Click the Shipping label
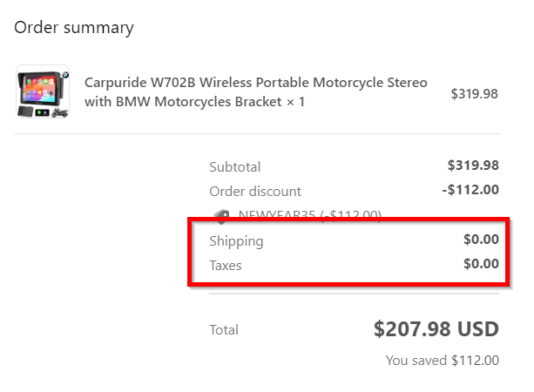This screenshot has width=534, height=392. point(236,240)
